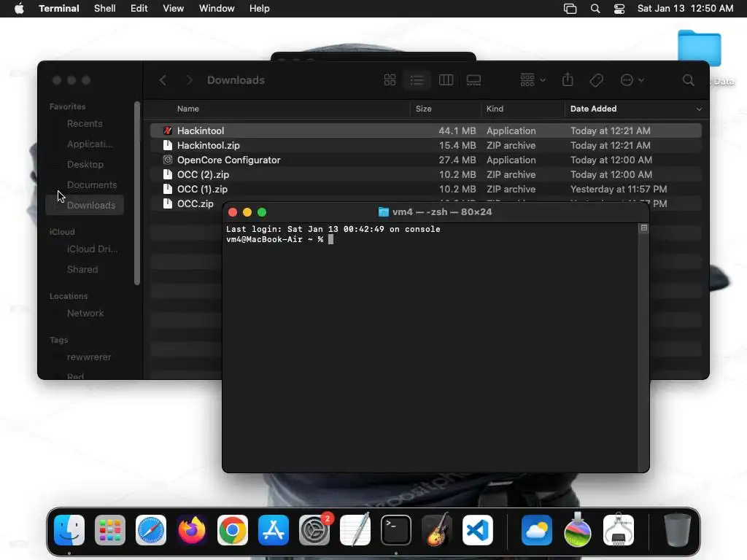Select OpenCore Configurator application

click(x=425, y=160)
